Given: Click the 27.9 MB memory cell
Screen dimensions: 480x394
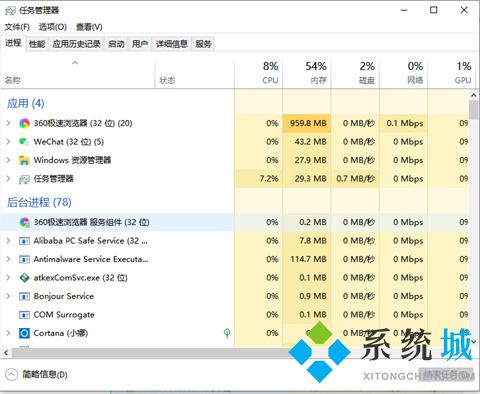Looking at the screenshot, I should click(307, 160).
